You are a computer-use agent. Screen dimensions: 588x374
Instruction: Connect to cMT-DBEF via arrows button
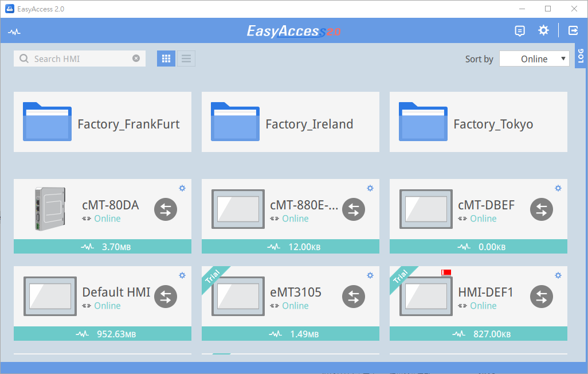pyautogui.click(x=541, y=209)
